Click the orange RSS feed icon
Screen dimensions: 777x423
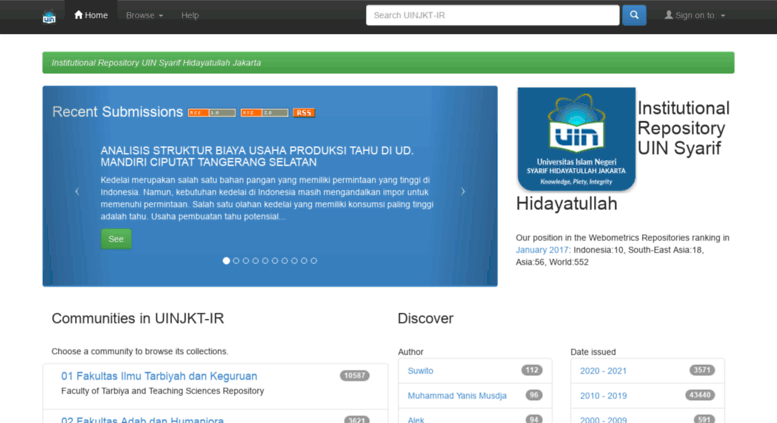coord(304,113)
